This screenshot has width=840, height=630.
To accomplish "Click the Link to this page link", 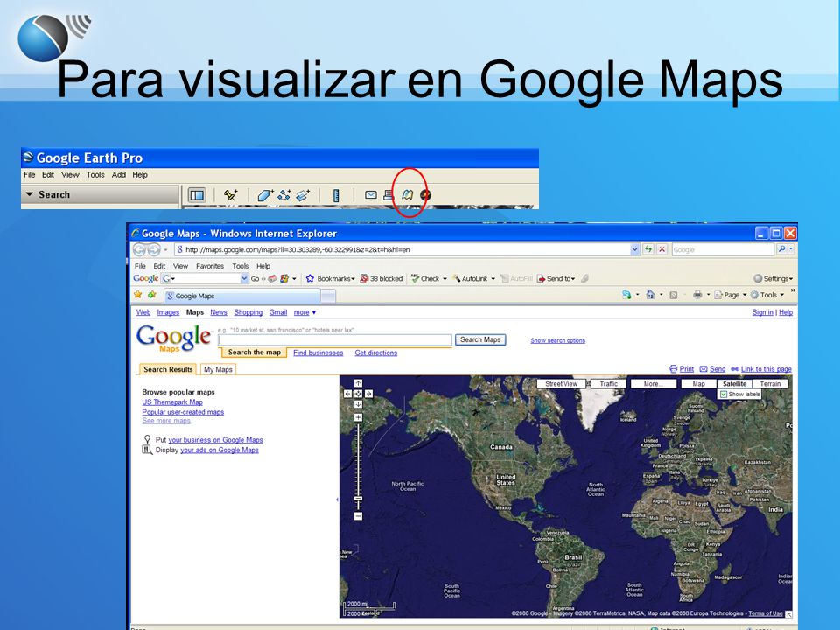I will coord(766,369).
